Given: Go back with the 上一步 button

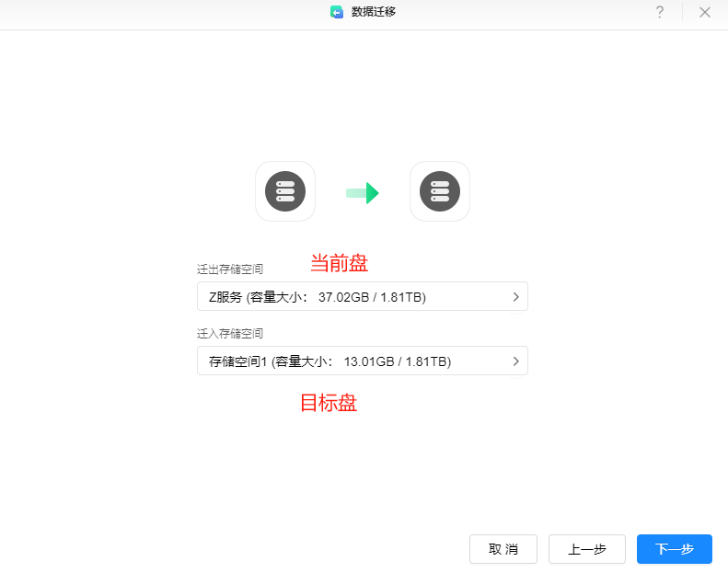Looking at the screenshot, I should 586,549.
